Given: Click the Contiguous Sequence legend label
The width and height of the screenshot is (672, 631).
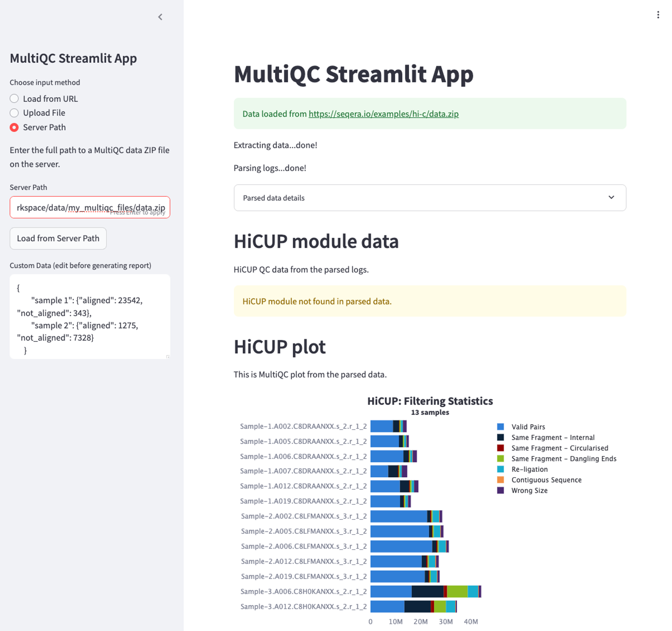Looking at the screenshot, I should pos(547,480).
